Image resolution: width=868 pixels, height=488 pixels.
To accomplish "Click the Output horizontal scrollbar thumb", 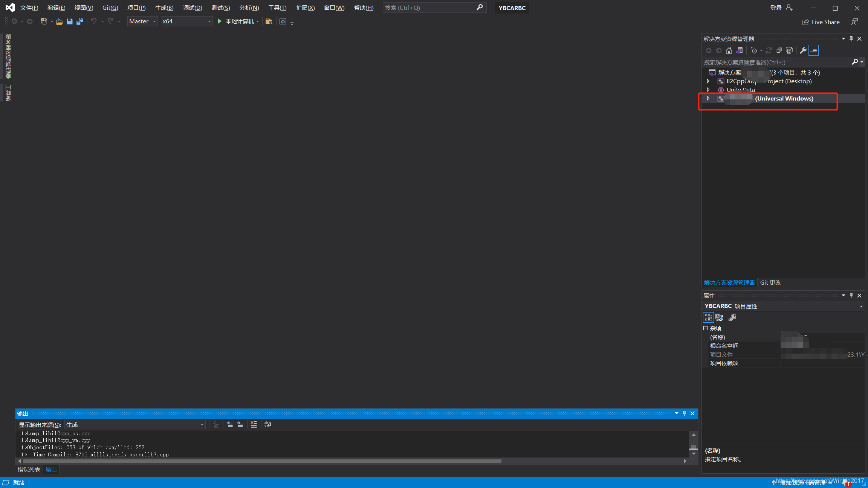I will pyautogui.click(x=262, y=461).
